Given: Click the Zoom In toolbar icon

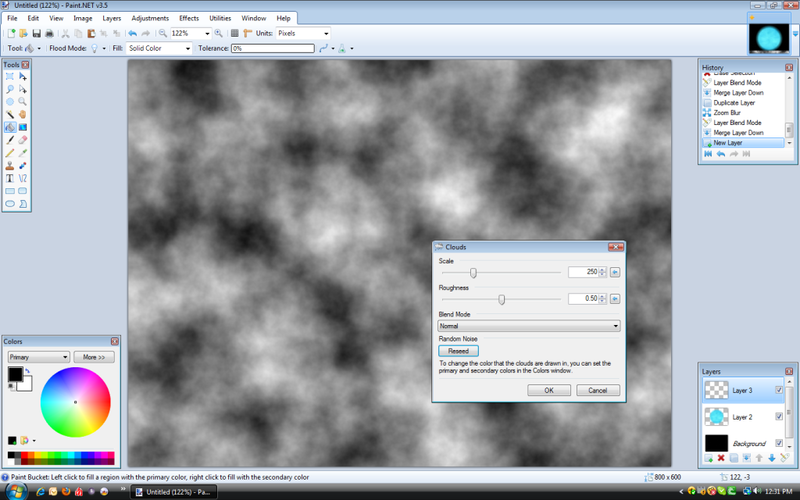Looking at the screenshot, I should (218, 33).
